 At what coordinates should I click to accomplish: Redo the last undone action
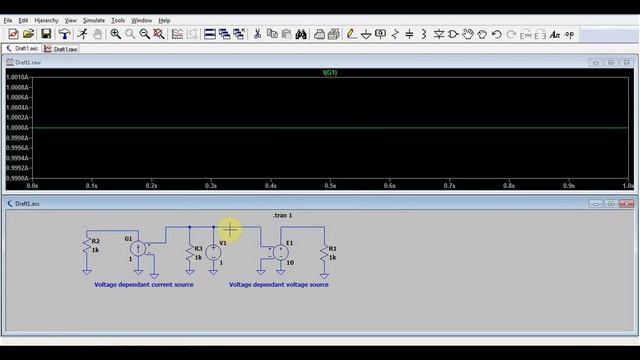click(x=511, y=34)
